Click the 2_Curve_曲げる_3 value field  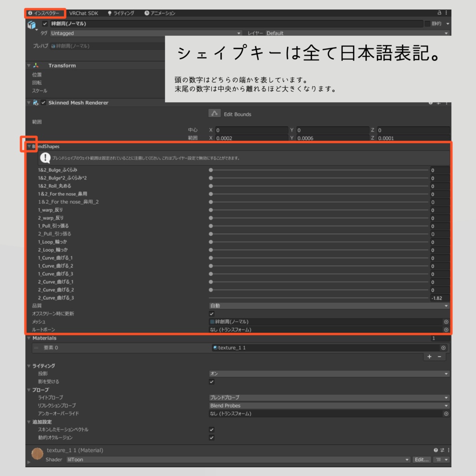click(440, 298)
